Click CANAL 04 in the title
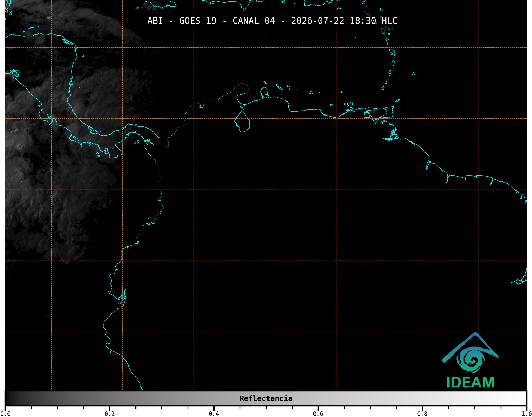The image size is (532, 417). (x=254, y=21)
